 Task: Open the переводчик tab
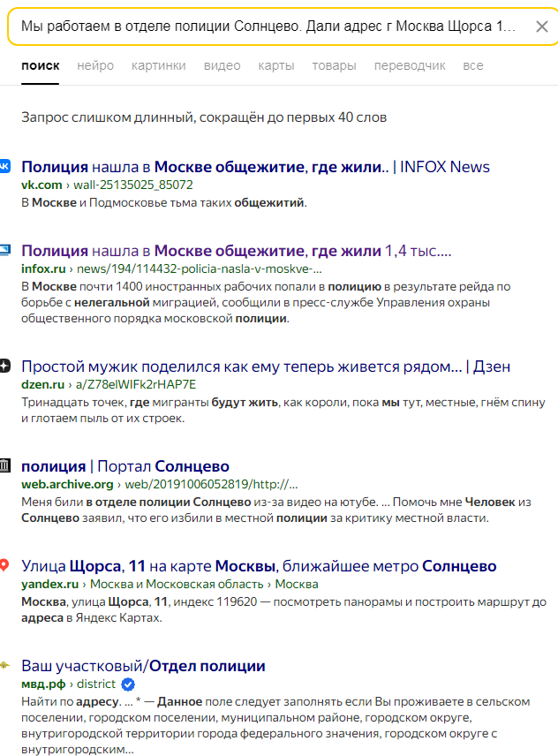(410, 65)
